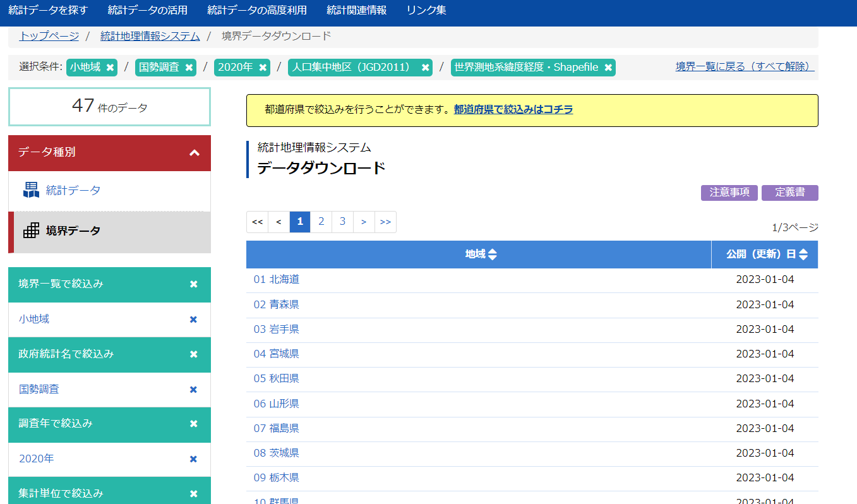
Task: Open 02 青森県 download row
Action: tap(277, 304)
